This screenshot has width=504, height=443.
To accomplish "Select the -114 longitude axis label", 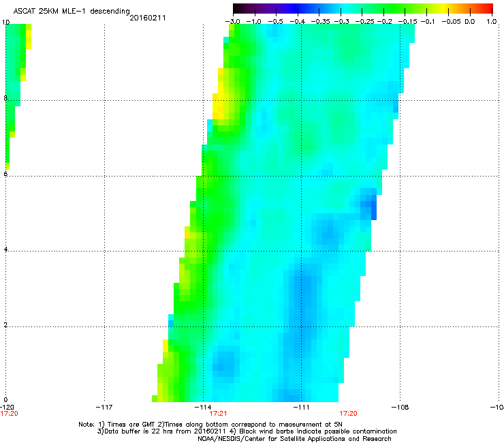I will click(x=203, y=408).
